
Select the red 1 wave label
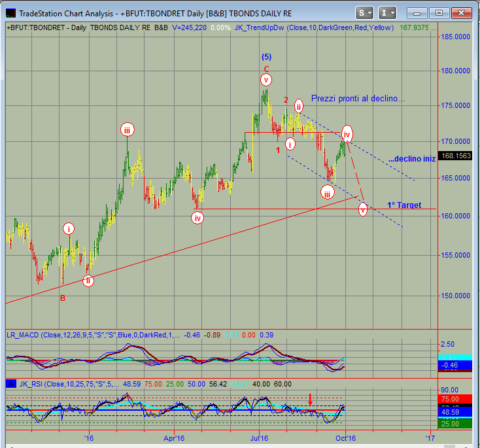click(278, 150)
